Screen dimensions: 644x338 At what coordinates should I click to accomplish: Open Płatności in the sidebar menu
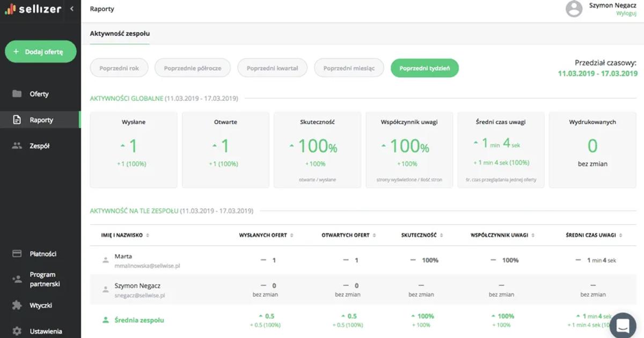(43, 254)
